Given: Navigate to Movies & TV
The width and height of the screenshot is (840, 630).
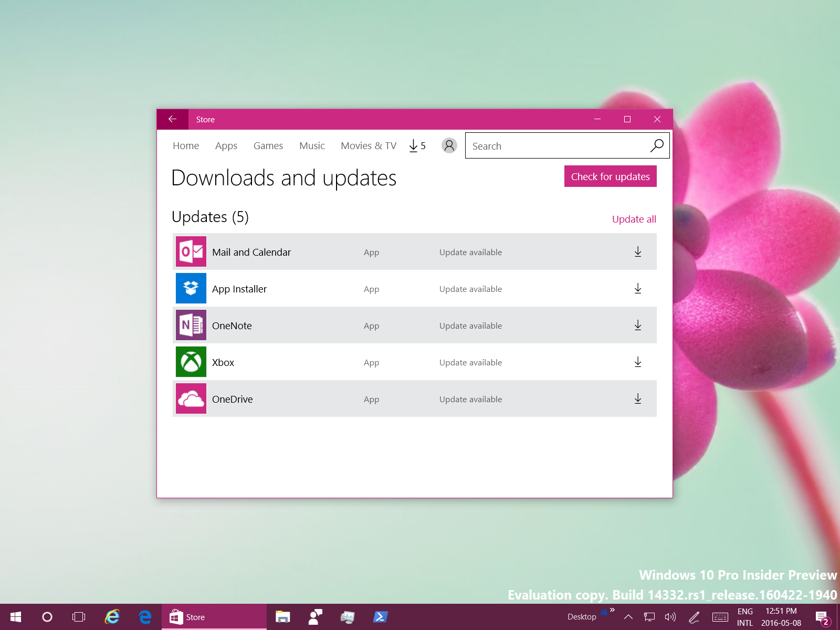Looking at the screenshot, I should [368, 146].
